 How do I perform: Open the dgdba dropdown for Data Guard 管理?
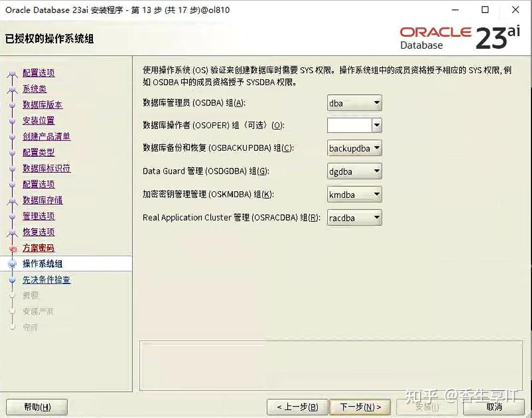(x=377, y=171)
